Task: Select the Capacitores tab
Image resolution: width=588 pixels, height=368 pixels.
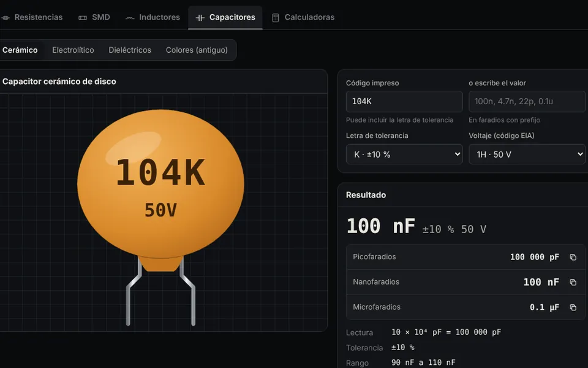Action: (x=225, y=17)
